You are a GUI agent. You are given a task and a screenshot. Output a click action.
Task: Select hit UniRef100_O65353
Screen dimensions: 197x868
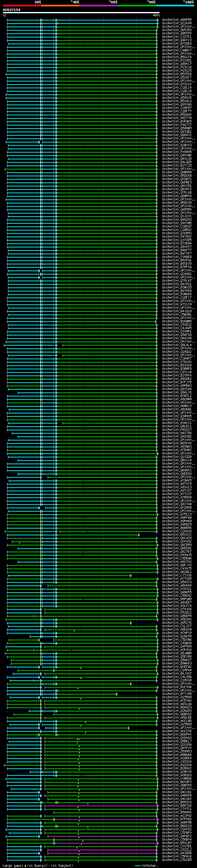(177, 30)
